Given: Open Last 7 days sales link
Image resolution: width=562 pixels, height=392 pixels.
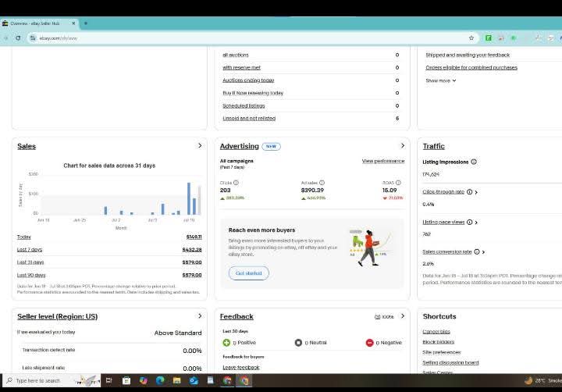Looking at the screenshot, I should click(x=30, y=250).
